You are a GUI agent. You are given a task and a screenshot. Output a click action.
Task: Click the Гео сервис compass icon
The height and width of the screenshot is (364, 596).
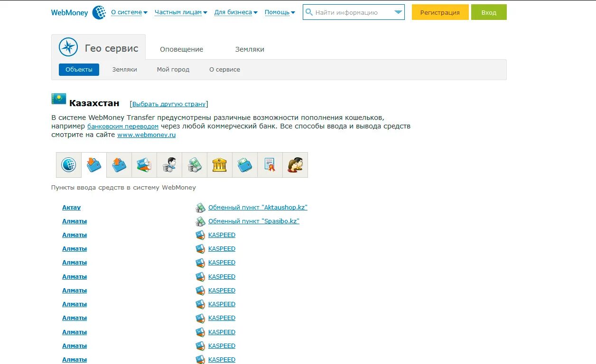coord(68,47)
